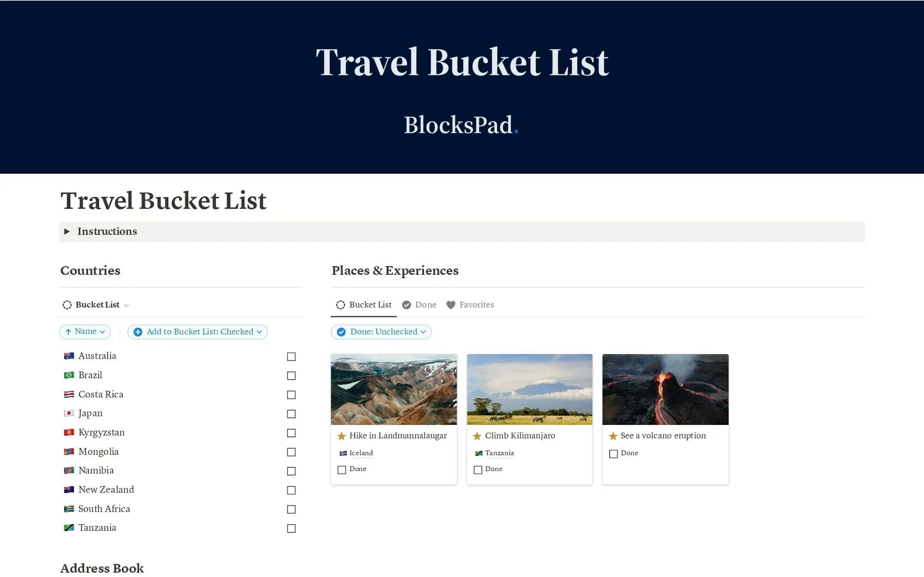Switch to the Favorites tab
Screen dimensions: 924x577
click(x=476, y=305)
